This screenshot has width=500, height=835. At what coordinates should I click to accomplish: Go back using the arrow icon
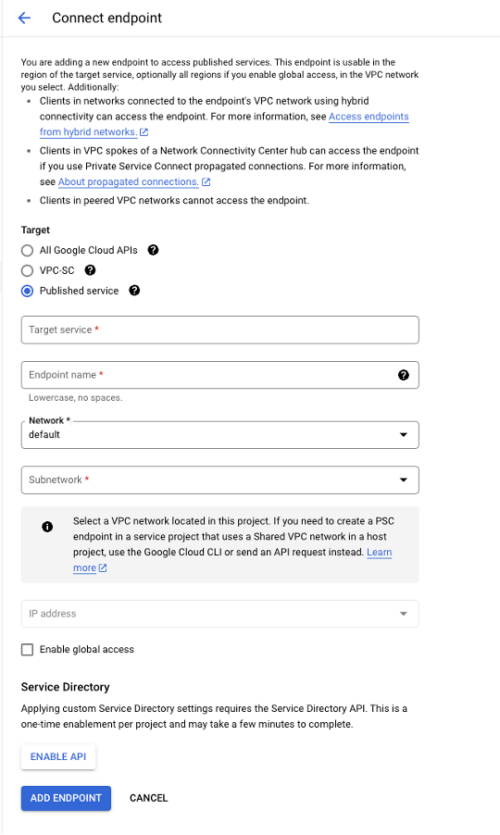(24, 18)
